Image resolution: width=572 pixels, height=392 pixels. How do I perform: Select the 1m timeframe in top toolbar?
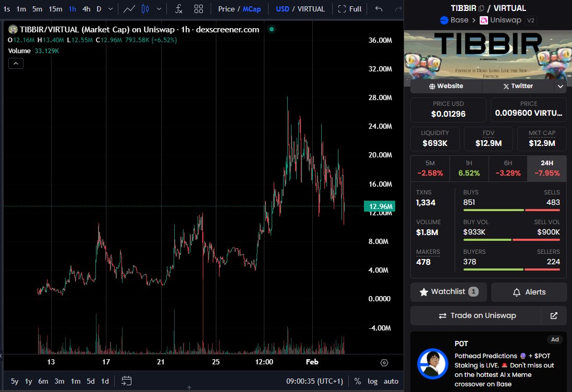click(21, 9)
